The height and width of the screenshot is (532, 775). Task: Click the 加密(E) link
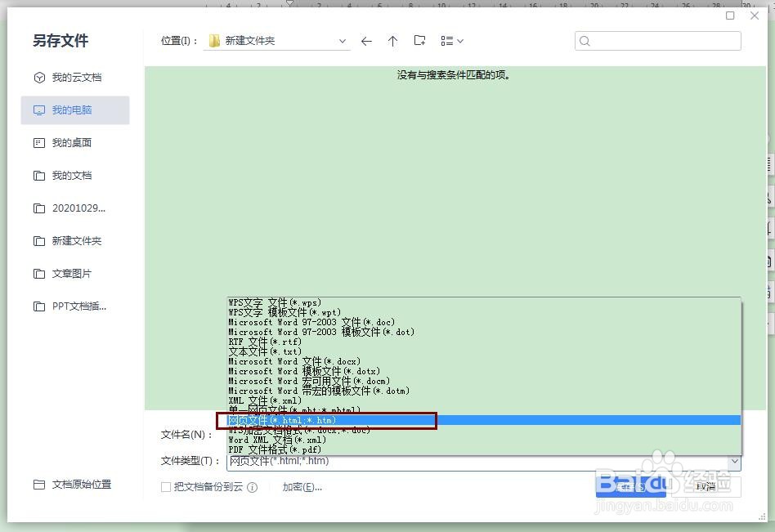tap(302, 486)
